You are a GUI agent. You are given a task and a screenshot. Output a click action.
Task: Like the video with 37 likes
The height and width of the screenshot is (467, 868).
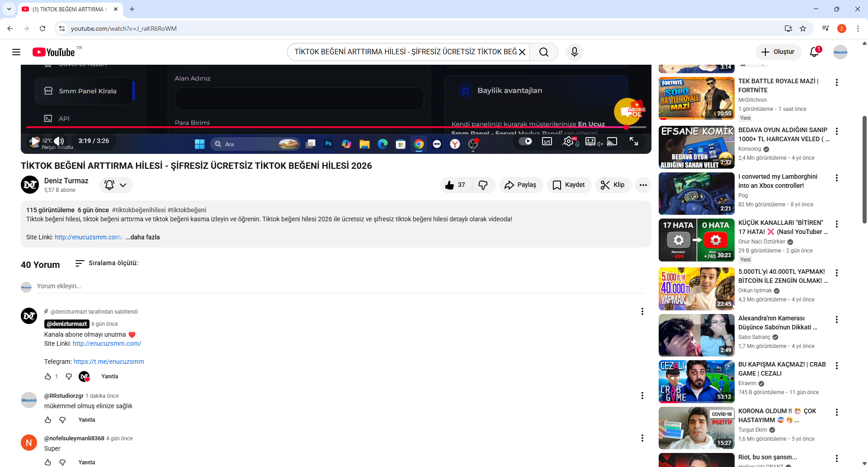pos(456,185)
